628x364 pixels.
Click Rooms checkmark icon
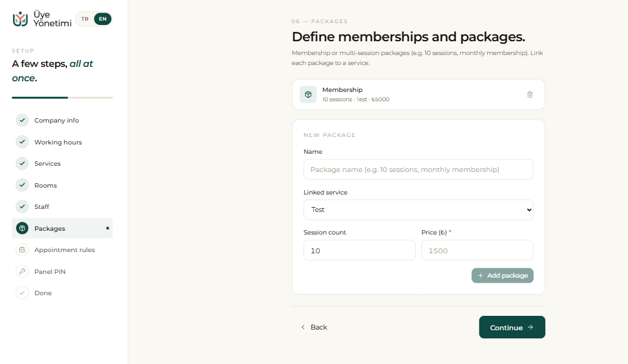point(22,185)
